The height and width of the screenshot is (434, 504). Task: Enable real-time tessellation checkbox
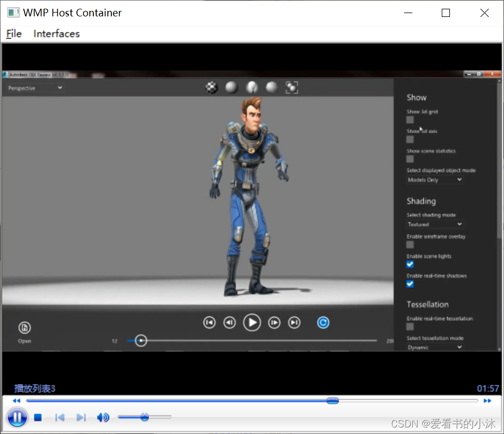tap(410, 326)
